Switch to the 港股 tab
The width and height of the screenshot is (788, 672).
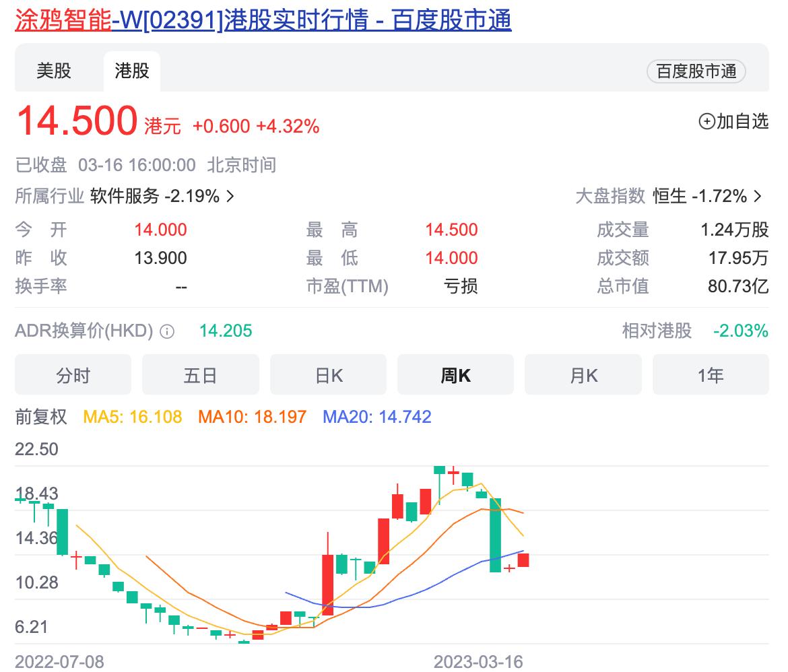(x=132, y=71)
